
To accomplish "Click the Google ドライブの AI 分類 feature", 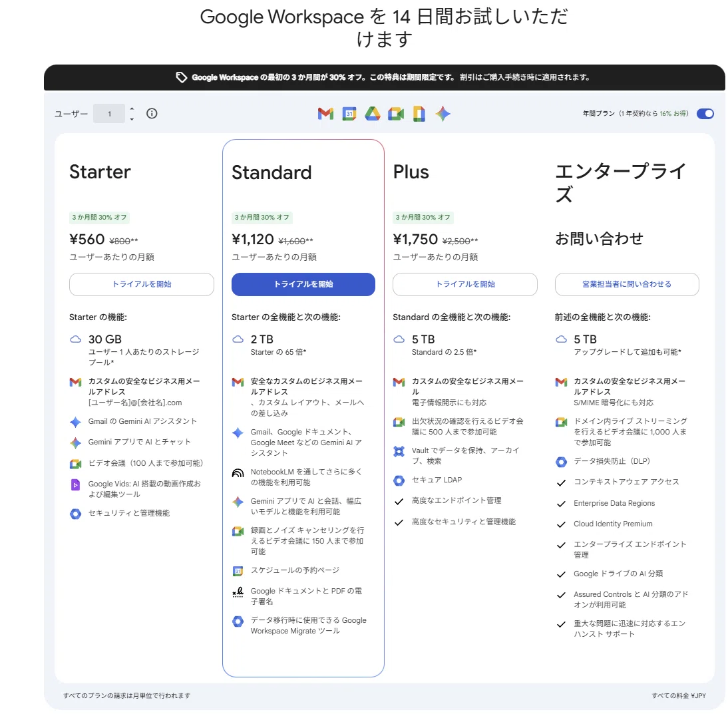I will [x=618, y=574].
